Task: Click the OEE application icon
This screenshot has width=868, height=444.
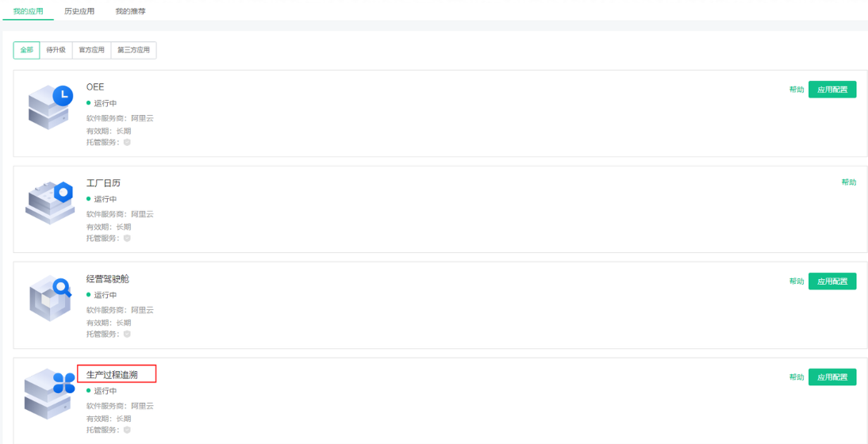Action: (50, 107)
